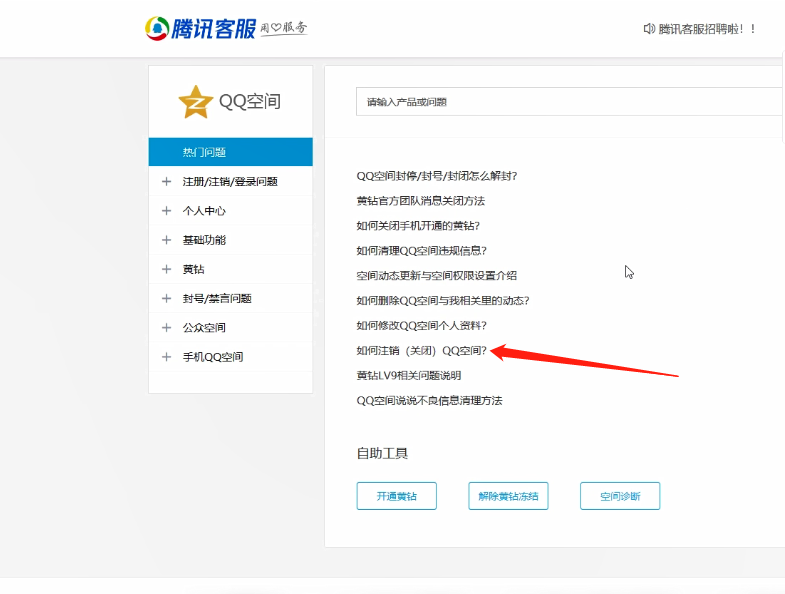
Task: Open 如何注销（关闭）QQ空间 question
Action: tap(422, 351)
